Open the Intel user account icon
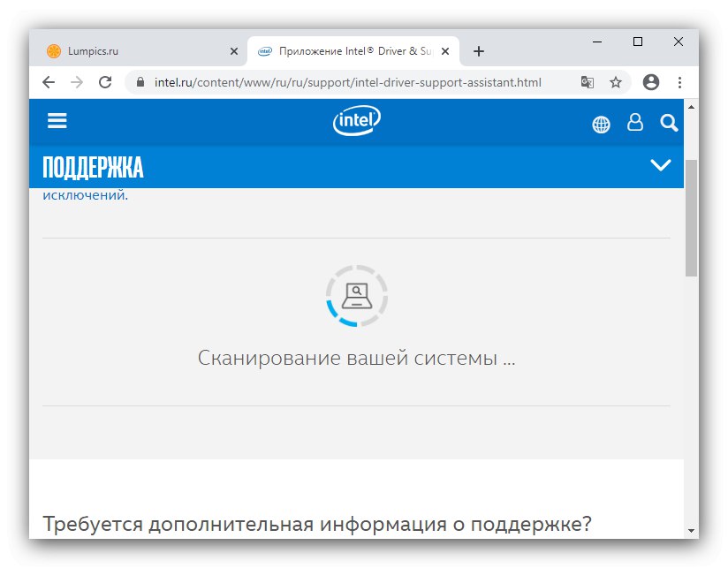The image size is (728, 568). 635,123
